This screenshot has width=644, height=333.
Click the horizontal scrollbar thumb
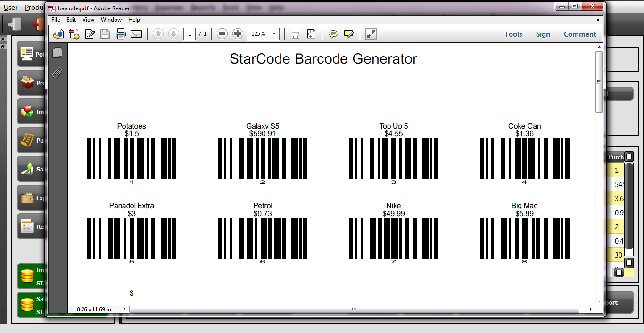354,309
